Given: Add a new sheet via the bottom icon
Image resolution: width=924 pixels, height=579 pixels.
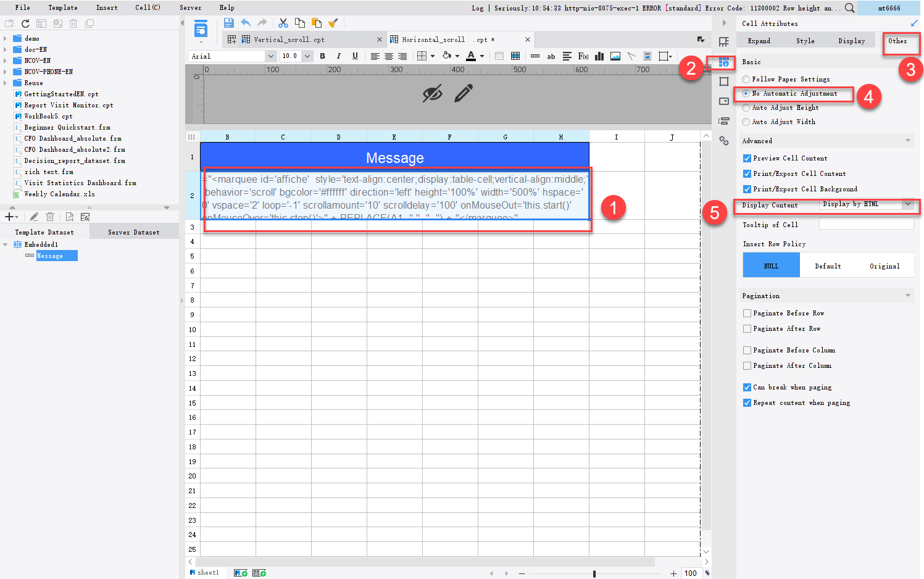Looking at the screenshot, I should coord(240,572).
